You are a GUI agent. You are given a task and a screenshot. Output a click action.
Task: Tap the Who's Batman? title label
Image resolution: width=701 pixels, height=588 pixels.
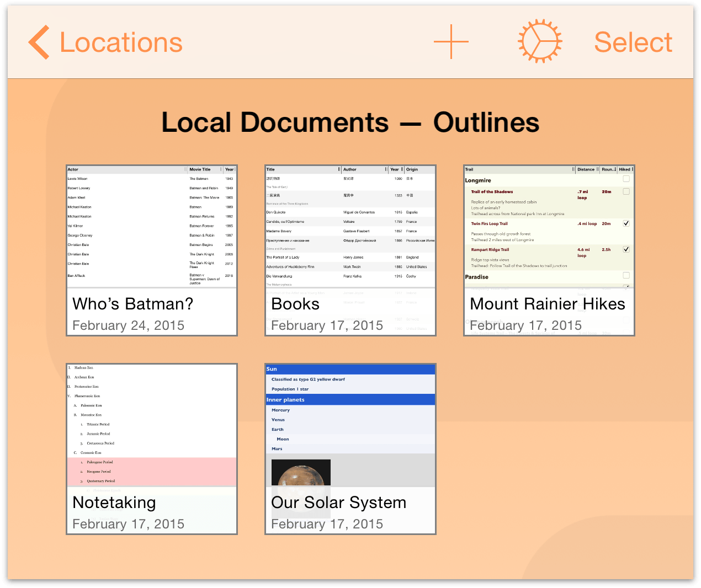tap(133, 304)
